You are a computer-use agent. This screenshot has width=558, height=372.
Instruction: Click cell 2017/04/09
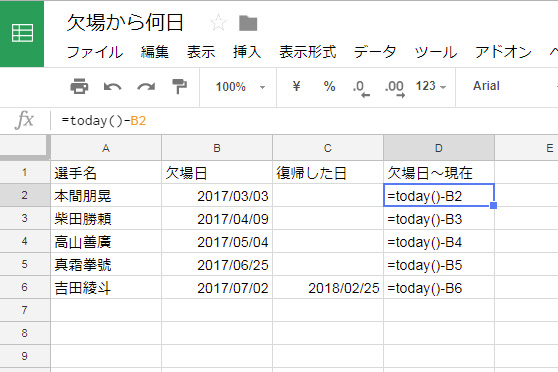click(x=217, y=218)
